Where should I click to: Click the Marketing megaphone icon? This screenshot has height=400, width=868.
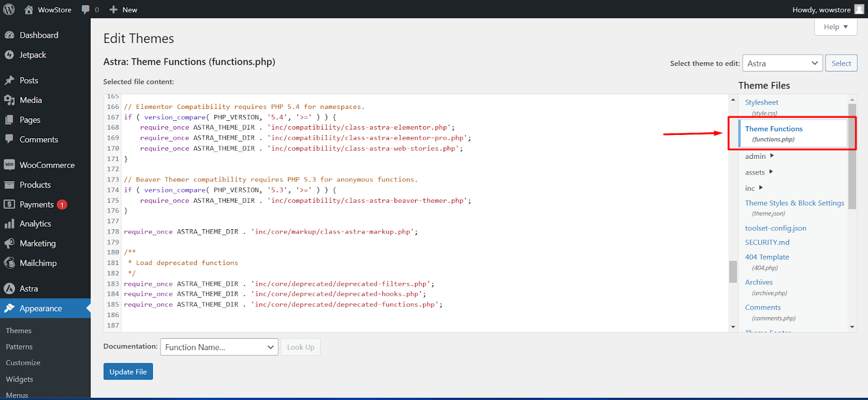pos(9,243)
